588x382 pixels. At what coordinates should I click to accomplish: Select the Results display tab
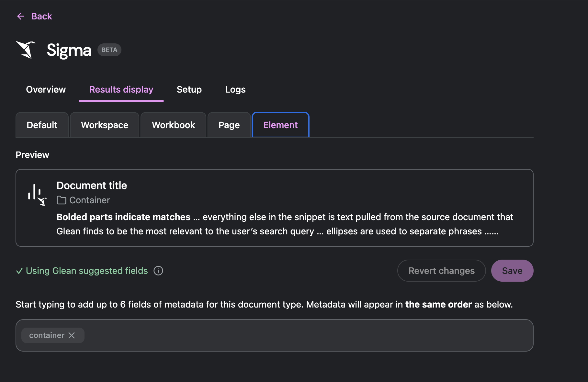[121, 89]
